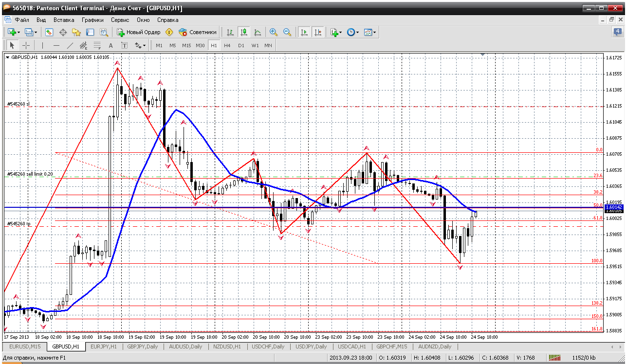Click the zoom in magnifier icon

click(274, 32)
